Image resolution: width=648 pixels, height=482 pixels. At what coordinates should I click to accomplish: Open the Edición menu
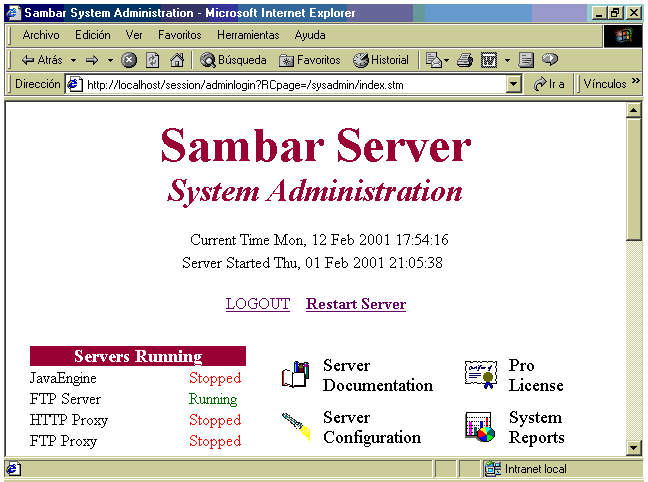[x=93, y=35]
